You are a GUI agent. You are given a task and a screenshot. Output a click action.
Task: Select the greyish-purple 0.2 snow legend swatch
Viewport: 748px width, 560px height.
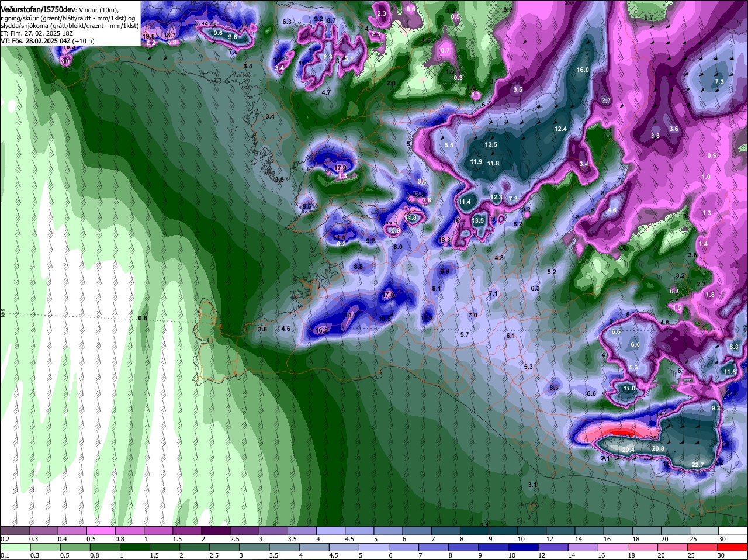pyautogui.click(x=15, y=530)
